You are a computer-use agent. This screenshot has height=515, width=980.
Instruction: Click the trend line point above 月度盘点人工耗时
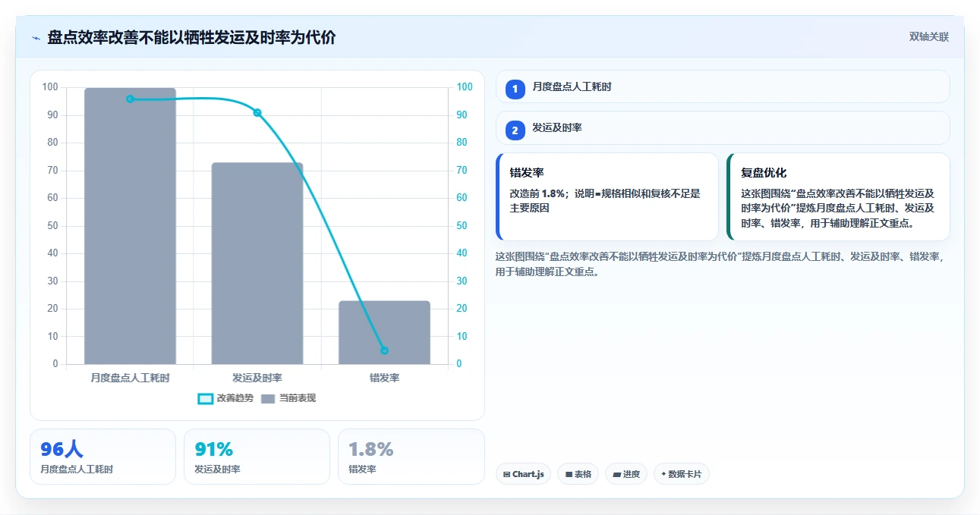pos(130,99)
